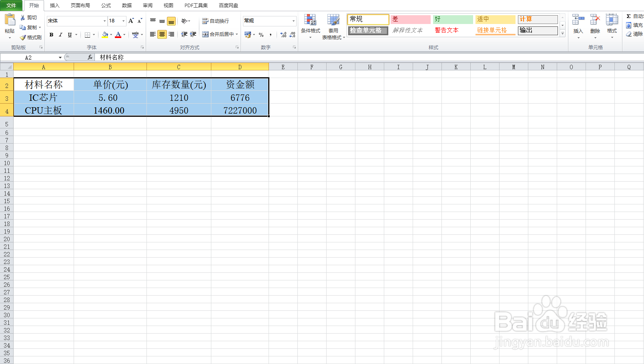Click the AutoSum sigma icon

629,16
